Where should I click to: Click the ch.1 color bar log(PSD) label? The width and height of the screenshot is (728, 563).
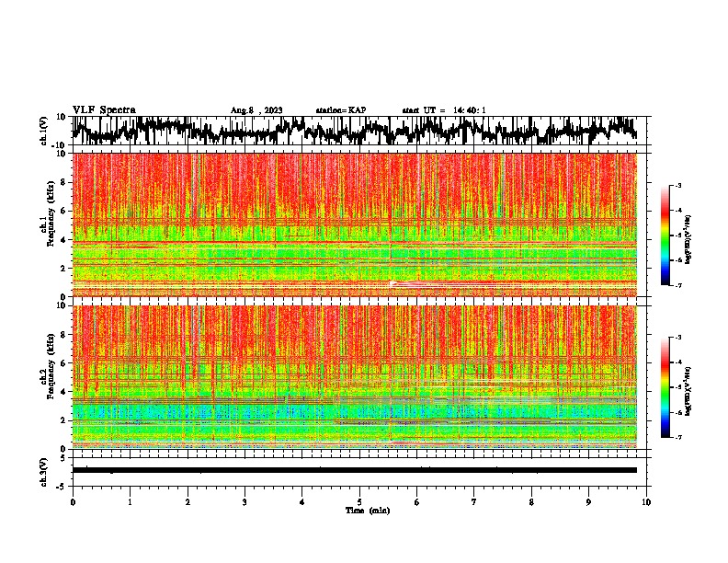click(688, 240)
